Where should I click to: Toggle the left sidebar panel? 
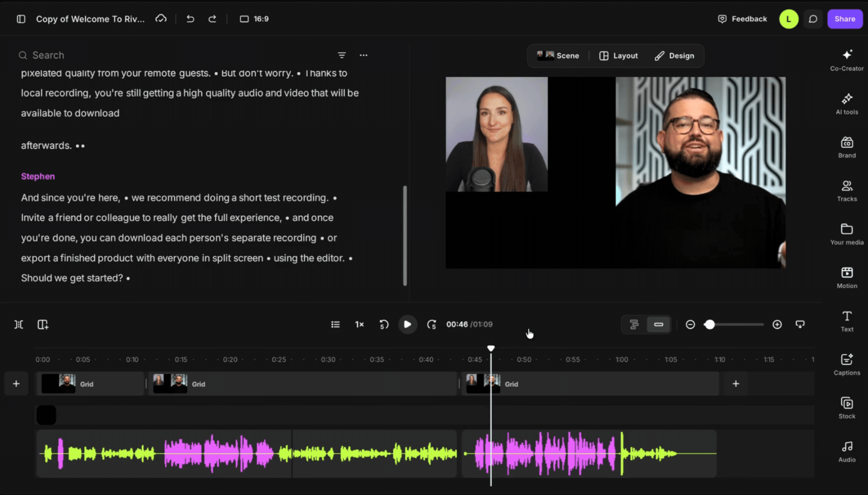21,19
